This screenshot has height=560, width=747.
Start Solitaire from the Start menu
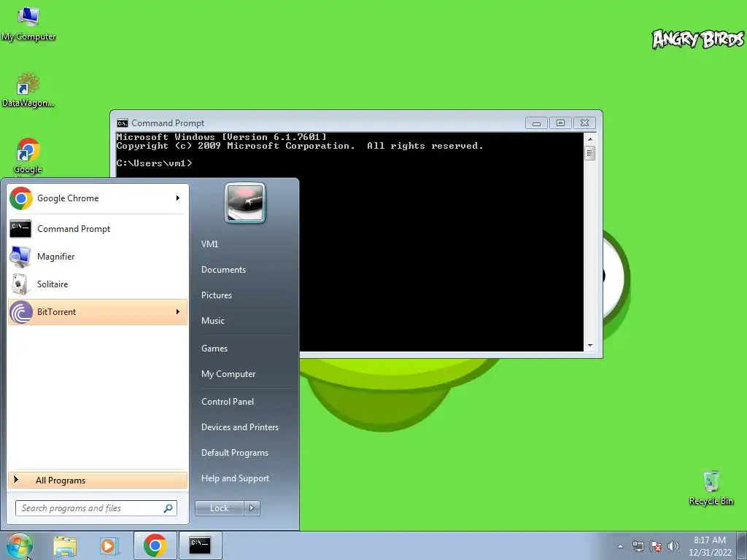[x=98, y=284]
